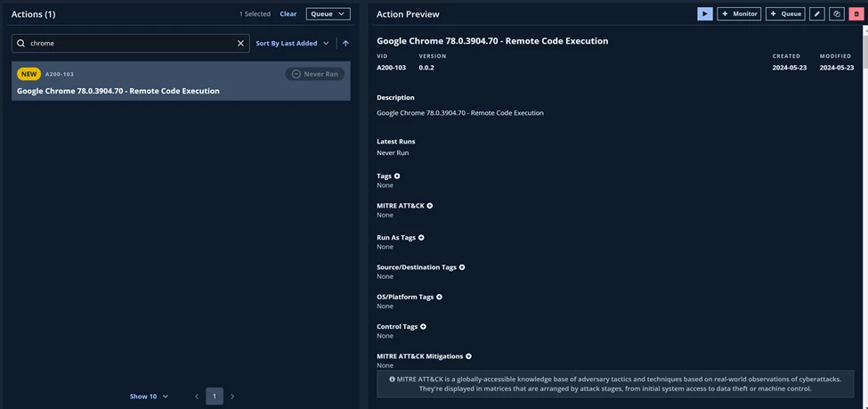Click the Actions (1) panel heading
The width and height of the screenshot is (868, 409).
[x=33, y=14]
